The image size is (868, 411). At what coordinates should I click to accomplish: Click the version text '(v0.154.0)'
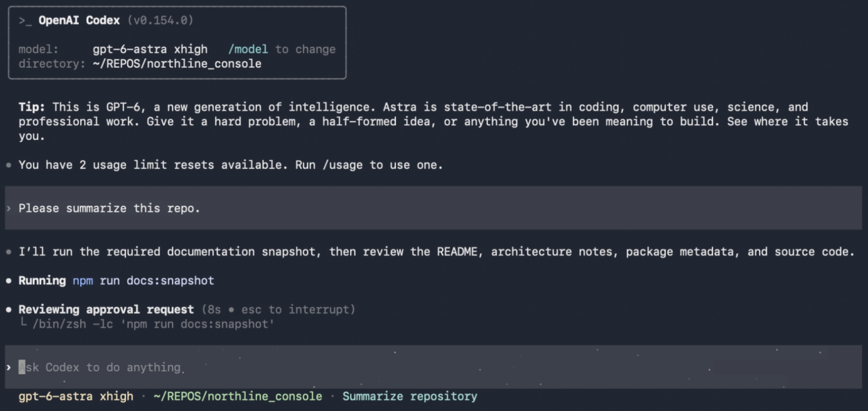tap(160, 20)
